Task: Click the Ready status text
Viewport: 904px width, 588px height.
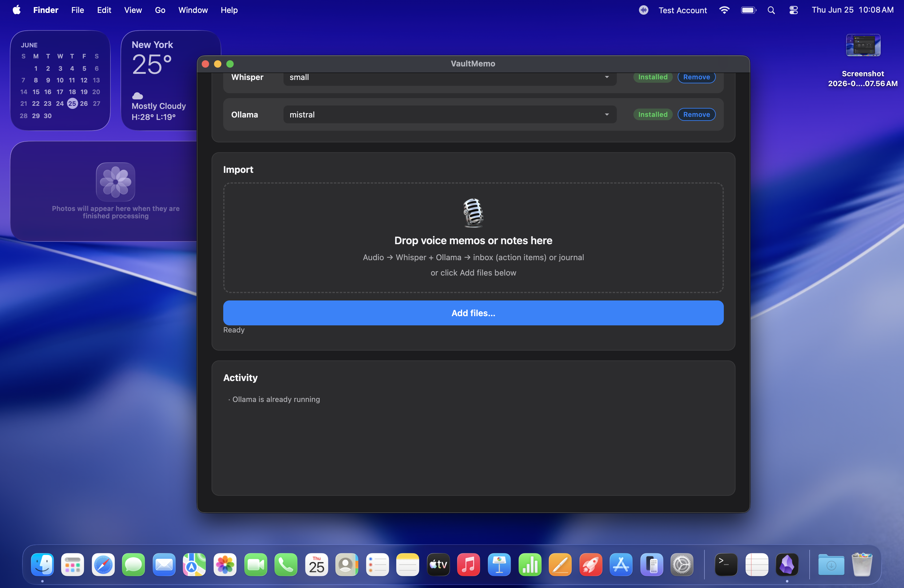Action: [234, 330]
